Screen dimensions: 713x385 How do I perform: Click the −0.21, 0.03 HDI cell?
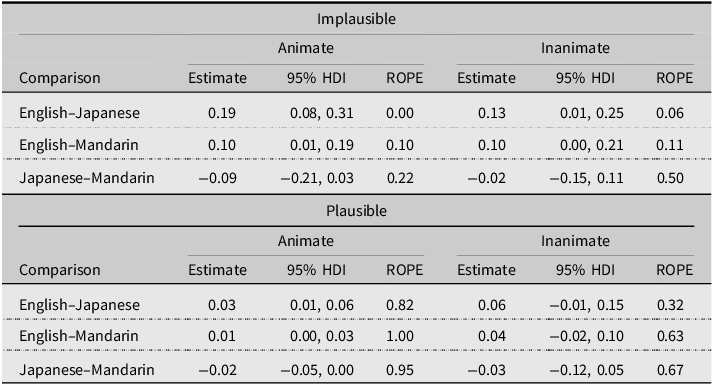pos(317,178)
